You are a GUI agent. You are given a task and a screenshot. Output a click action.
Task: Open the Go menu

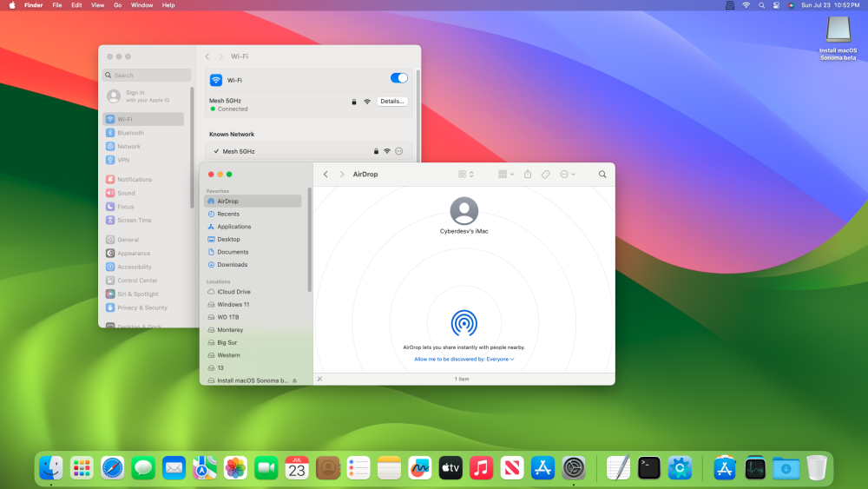[x=117, y=5]
